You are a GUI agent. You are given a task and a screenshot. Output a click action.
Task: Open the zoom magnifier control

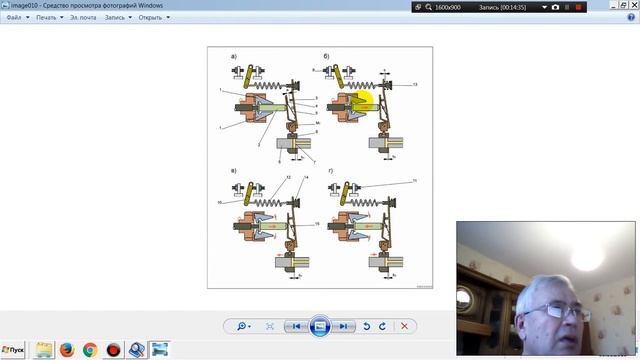pos(244,326)
